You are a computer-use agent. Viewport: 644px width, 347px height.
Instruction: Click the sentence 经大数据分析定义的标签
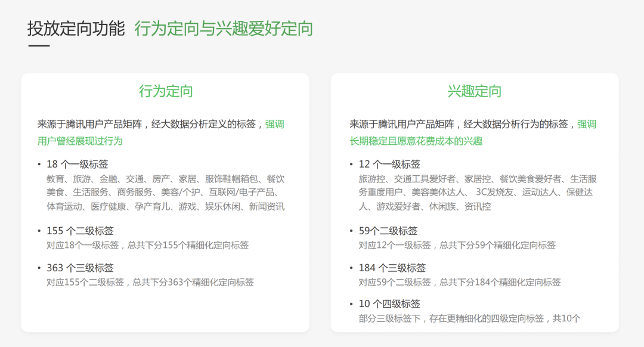[x=203, y=124]
